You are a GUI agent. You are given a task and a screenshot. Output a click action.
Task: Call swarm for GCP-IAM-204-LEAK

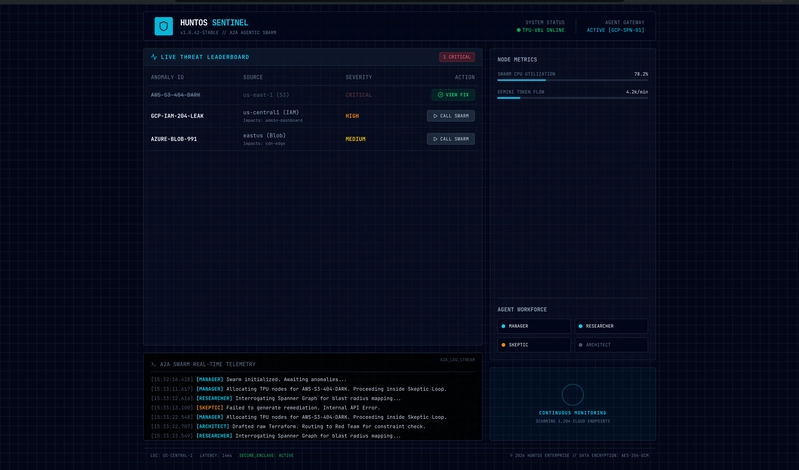[x=450, y=116]
